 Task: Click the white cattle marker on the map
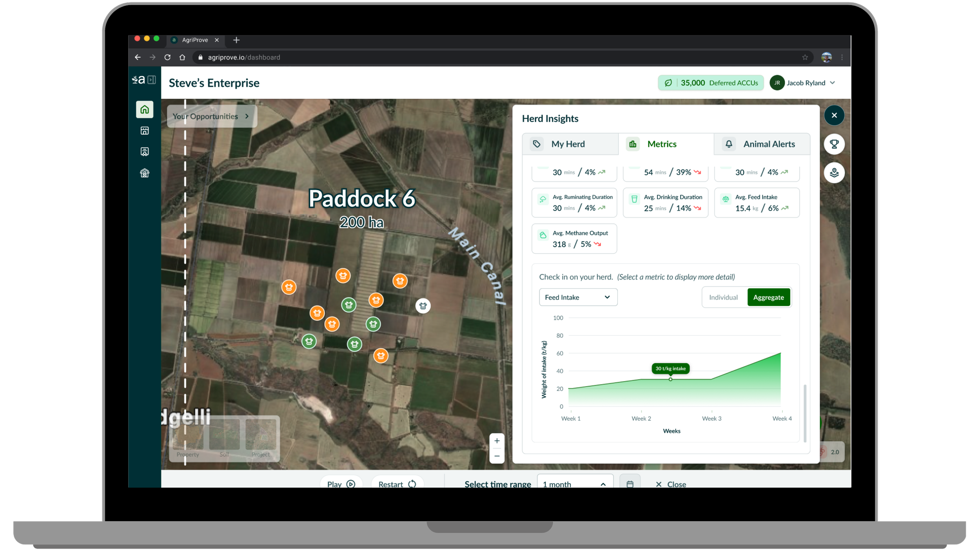click(x=423, y=306)
